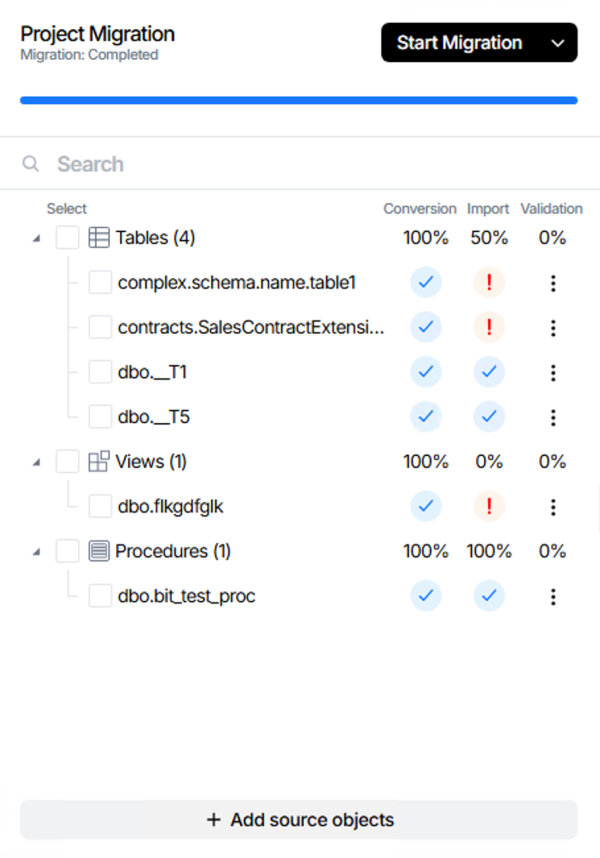600x858 pixels.
Task: Check the dbo.__T1 table checkbox
Action: coord(100,372)
